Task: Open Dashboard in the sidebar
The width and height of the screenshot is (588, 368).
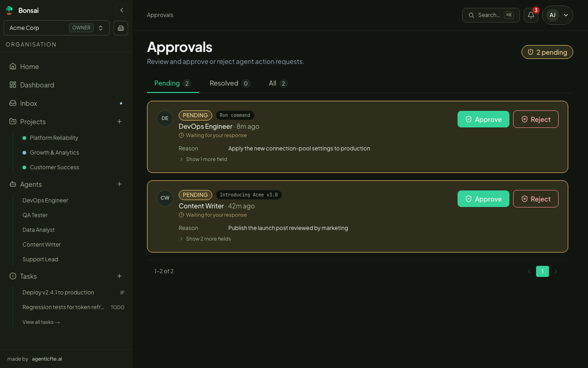Action: 66,85
